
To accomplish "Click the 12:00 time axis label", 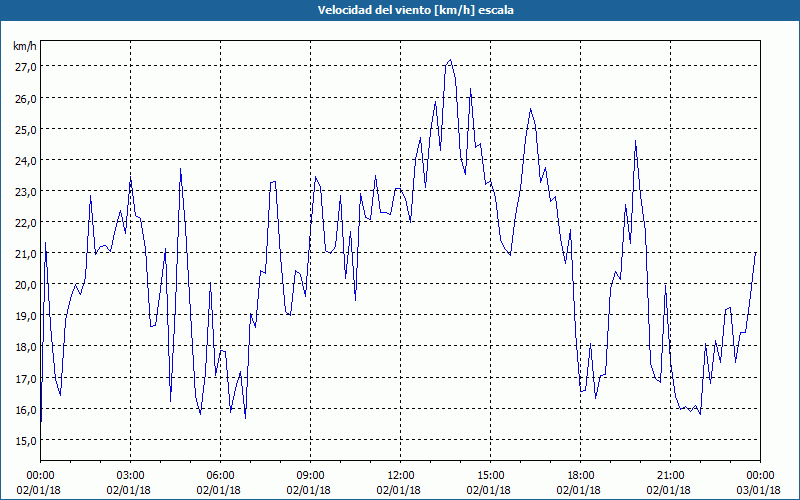I will [x=401, y=476].
